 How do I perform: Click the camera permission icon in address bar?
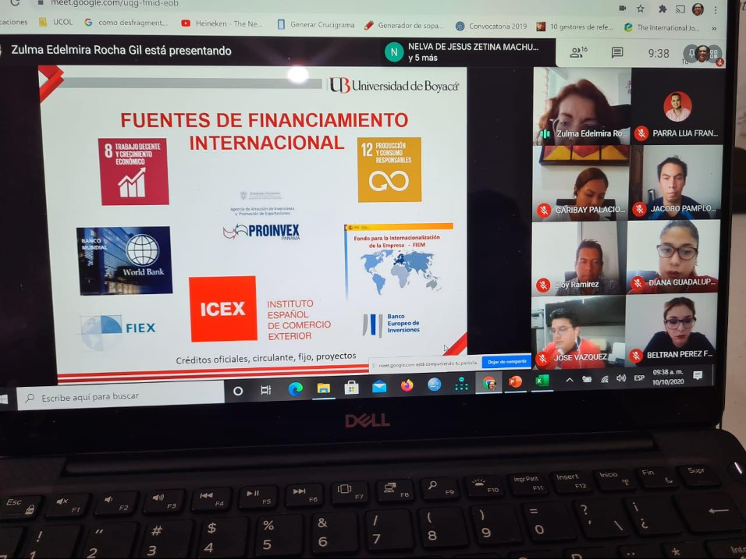click(622, 8)
